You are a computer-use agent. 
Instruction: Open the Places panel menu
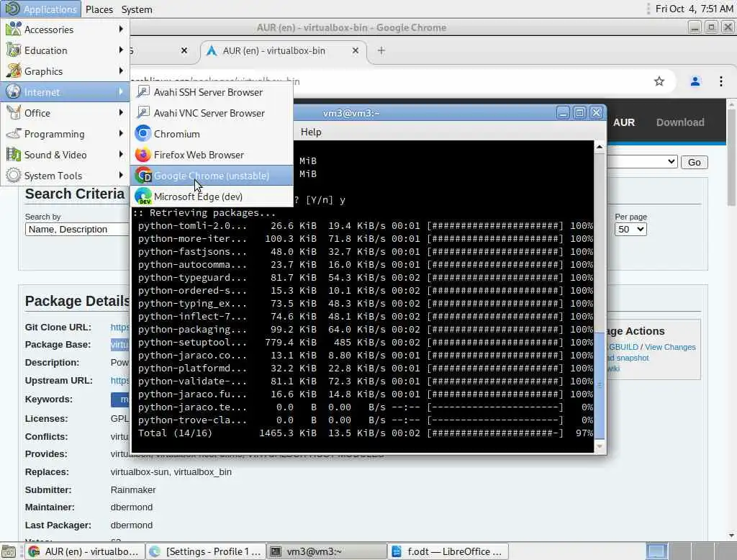(99, 9)
